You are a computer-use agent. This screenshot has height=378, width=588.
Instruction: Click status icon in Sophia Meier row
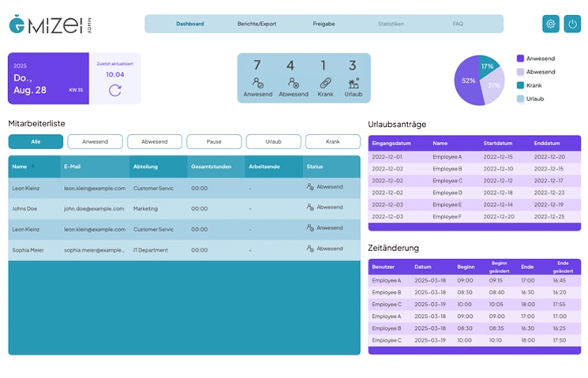tap(310, 249)
